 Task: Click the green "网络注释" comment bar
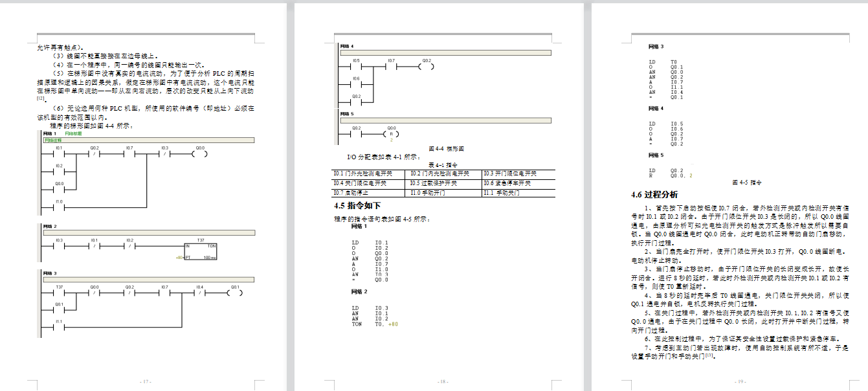coord(148,139)
